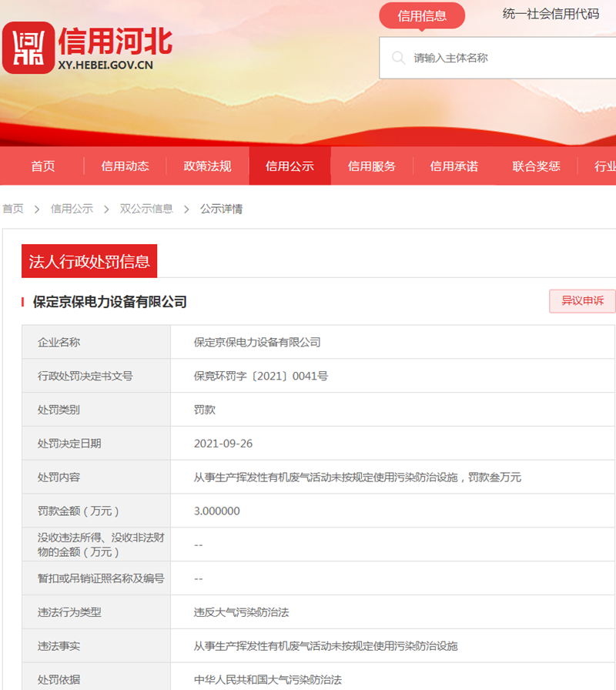This screenshot has width=616, height=690.
Task: Click the 信用河北 site logo
Action: pos(88,48)
